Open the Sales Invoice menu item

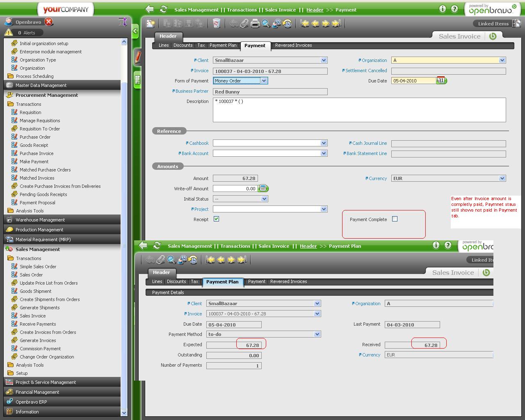click(x=33, y=316)
